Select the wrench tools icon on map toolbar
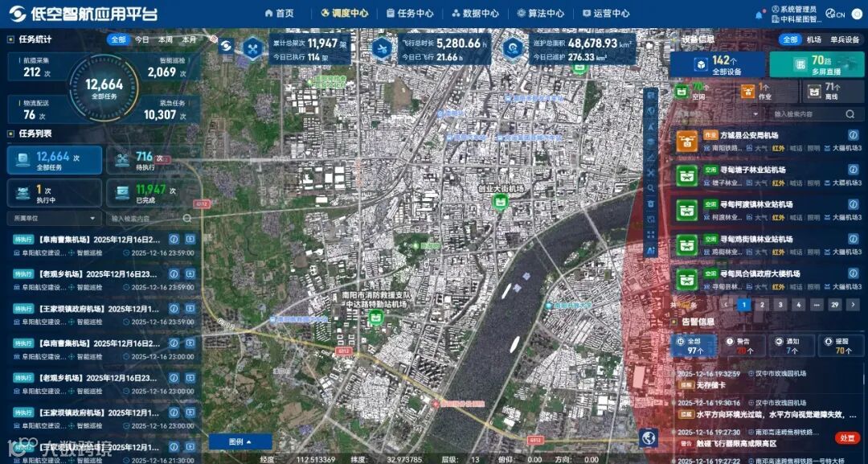Image resolution: width=868 pixels, height=464 pixels. pos(650,173)
